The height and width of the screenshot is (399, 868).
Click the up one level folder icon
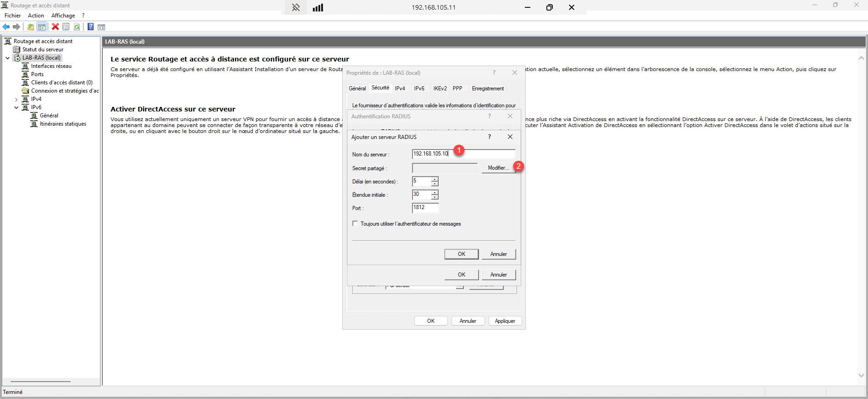click(x=30, y=27)
